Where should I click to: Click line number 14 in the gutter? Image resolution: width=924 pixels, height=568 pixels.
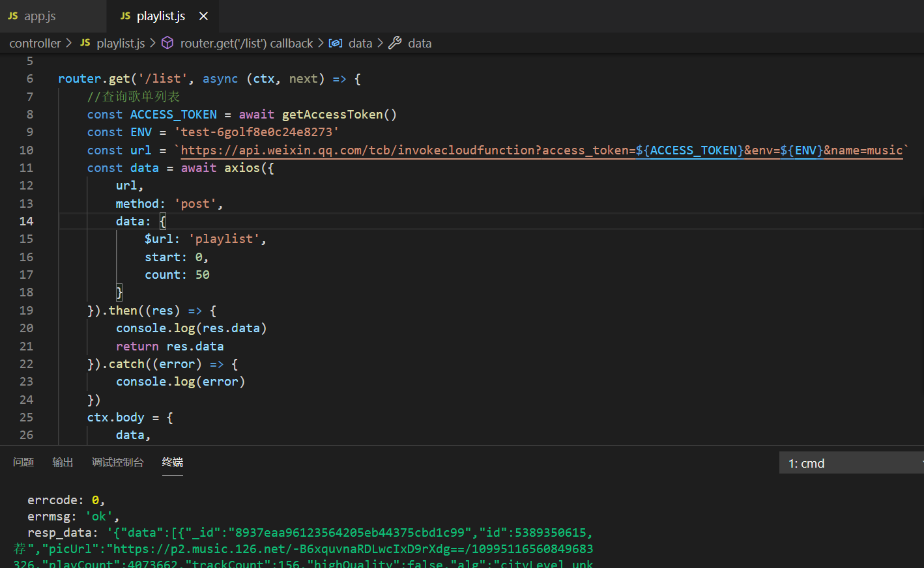click(26, 221)
